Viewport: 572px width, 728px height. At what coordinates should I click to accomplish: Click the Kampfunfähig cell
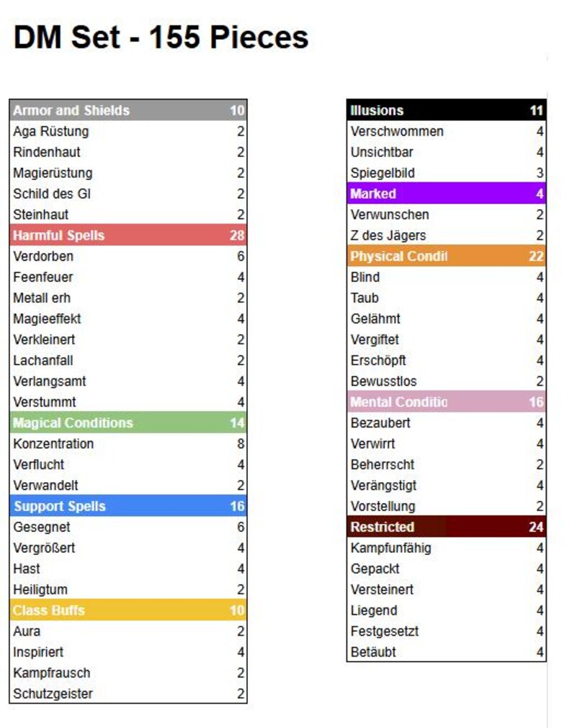pos(390,548)
